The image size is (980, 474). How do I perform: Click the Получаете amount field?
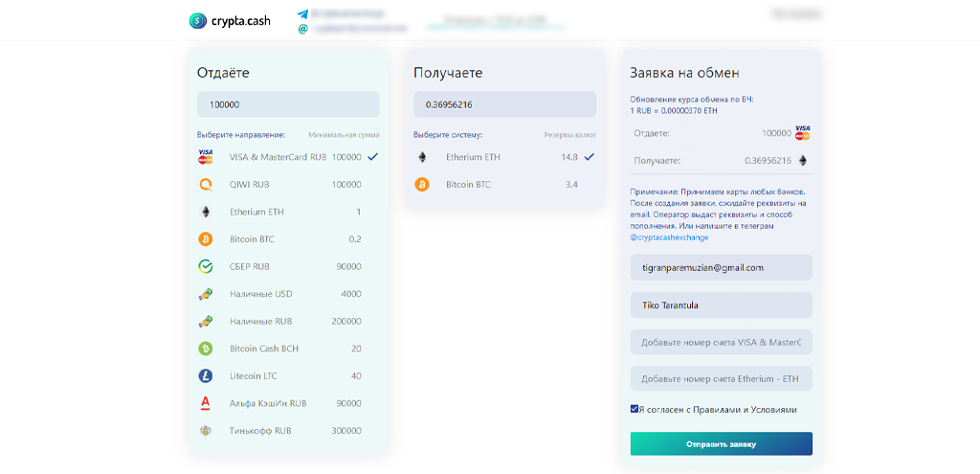(x=504, y=104)
